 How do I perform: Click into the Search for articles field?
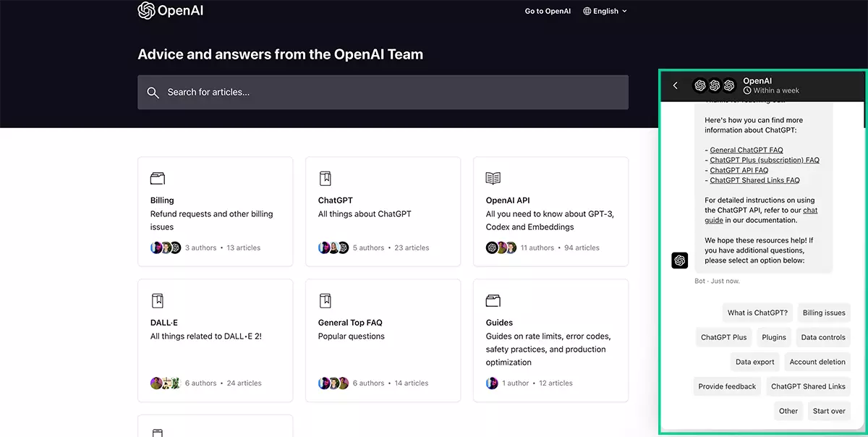point(383,93)
